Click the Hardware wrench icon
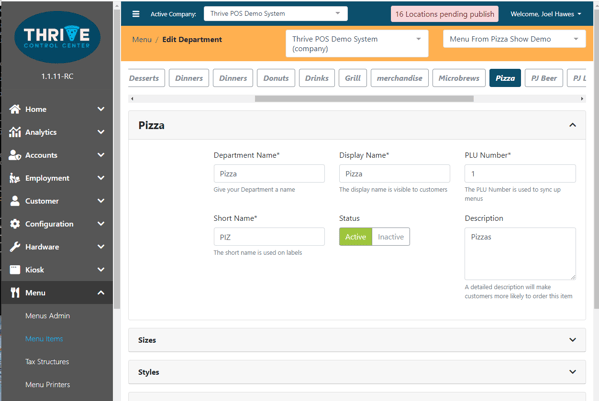The width and height of the screenshot is (599, 401). 15,247
